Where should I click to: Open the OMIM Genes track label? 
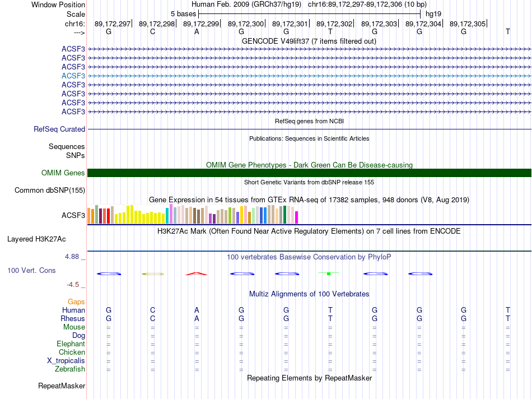[x=63, y=173]
